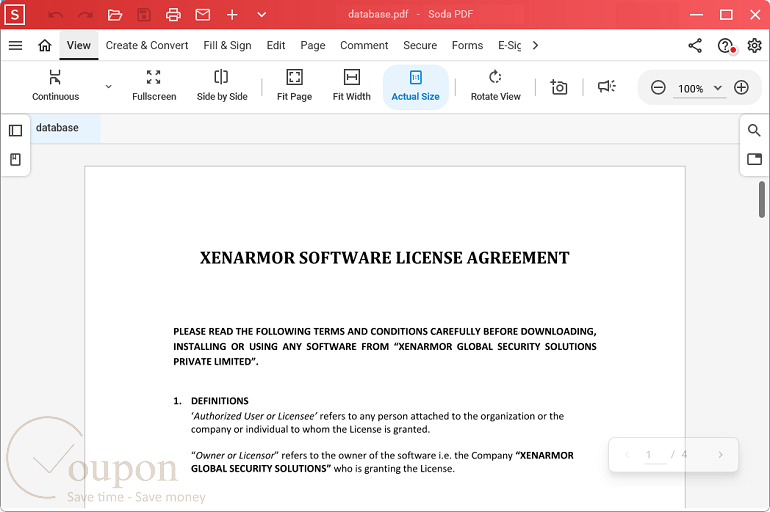Click the Share icon
Image resolution: width=770 pixels, height=512 pixels.
[x=695, y=46]
